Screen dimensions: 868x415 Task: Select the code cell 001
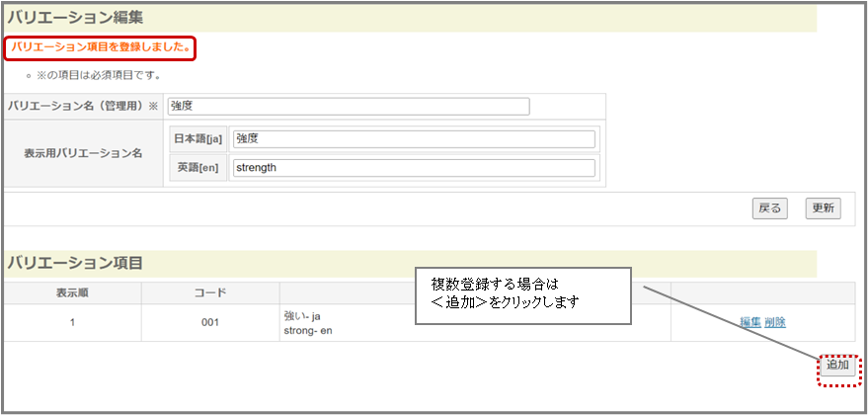(x=209, y=322)
